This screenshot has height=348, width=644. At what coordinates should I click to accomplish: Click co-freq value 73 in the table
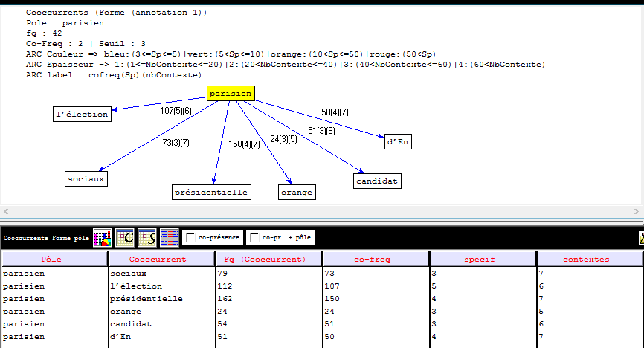point(329,273)
